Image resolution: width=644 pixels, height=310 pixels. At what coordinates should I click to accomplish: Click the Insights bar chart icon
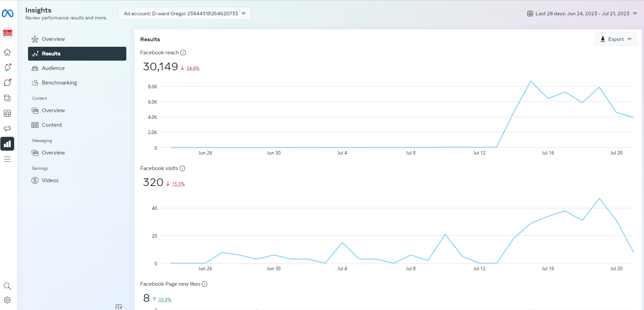click(7, 144)
